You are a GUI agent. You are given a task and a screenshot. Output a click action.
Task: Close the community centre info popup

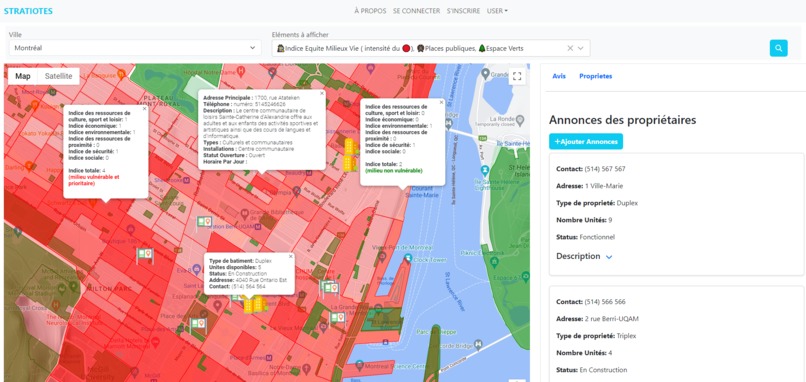(x=322, y=94)
